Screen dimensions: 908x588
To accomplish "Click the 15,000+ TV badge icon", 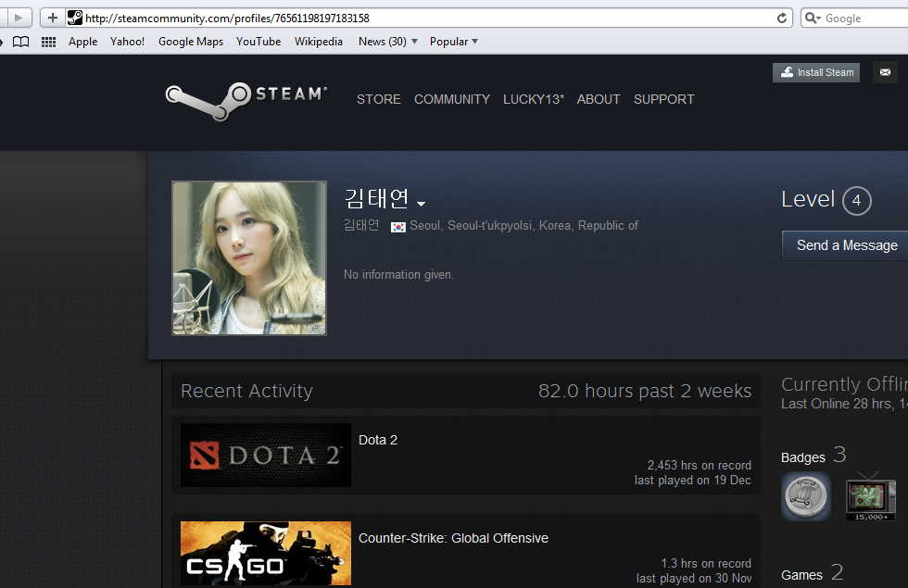I will 870,496.
